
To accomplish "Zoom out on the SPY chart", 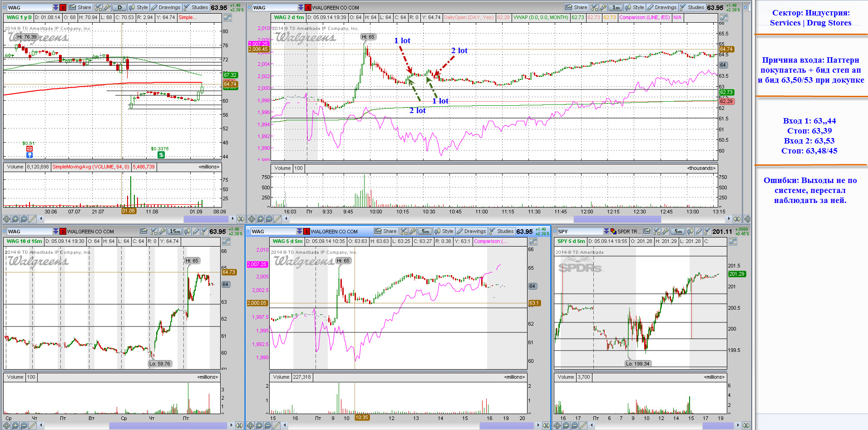I will click(x=575, y=425).
